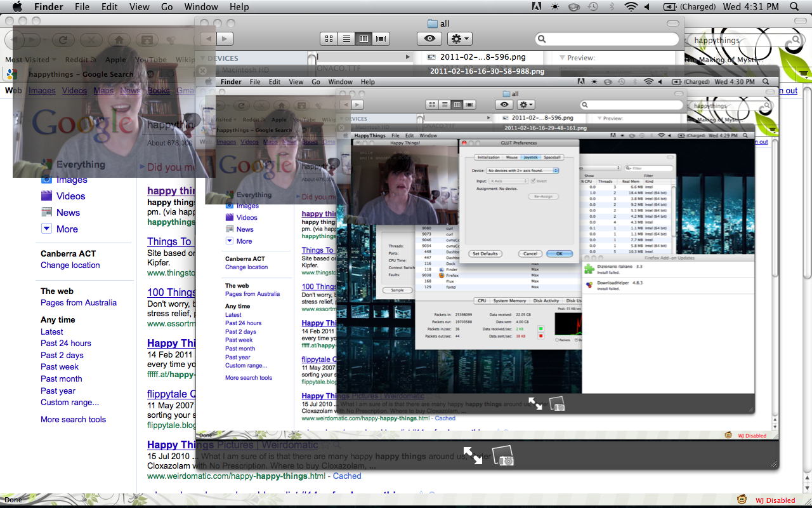Enter full screen in Quick Look preview

click(472, 455)
